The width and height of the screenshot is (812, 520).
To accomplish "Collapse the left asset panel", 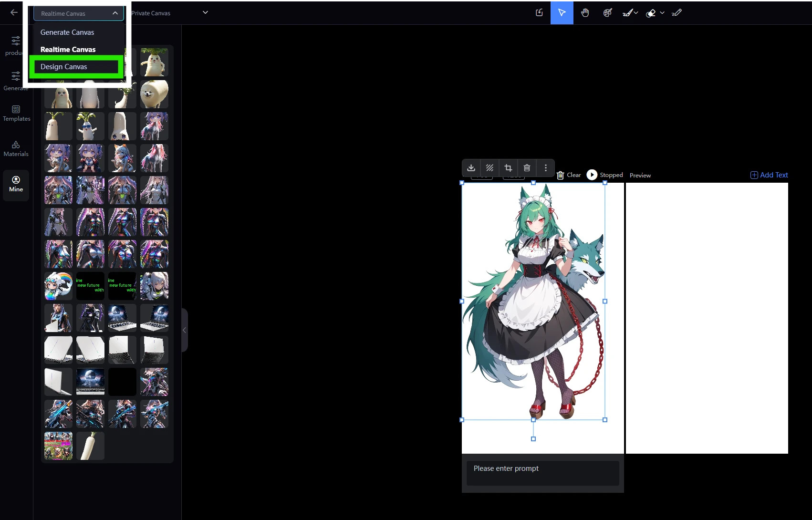I will click(x=184, y=330).
